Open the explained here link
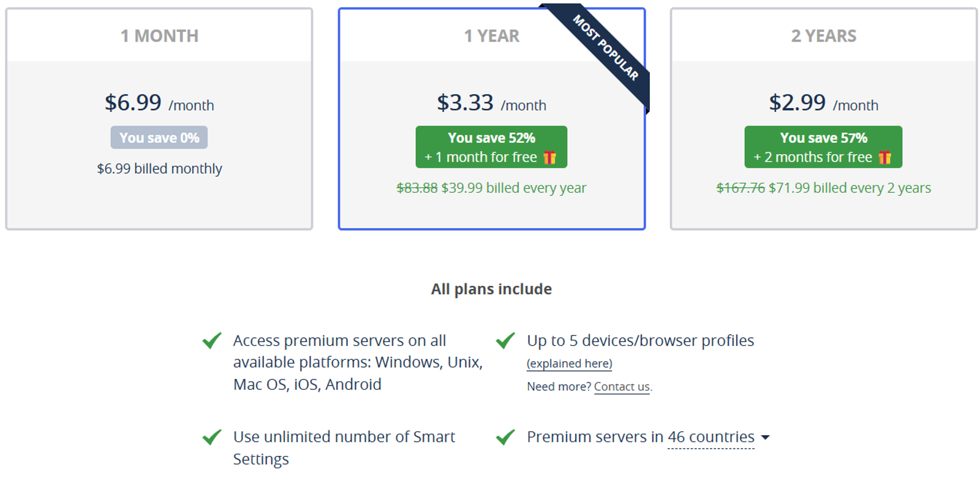Viewport: 980px width, 478px height. pos(568,363)
